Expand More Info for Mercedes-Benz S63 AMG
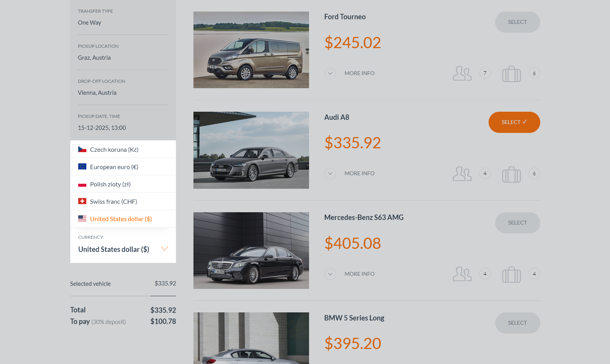 pos(330,274)
